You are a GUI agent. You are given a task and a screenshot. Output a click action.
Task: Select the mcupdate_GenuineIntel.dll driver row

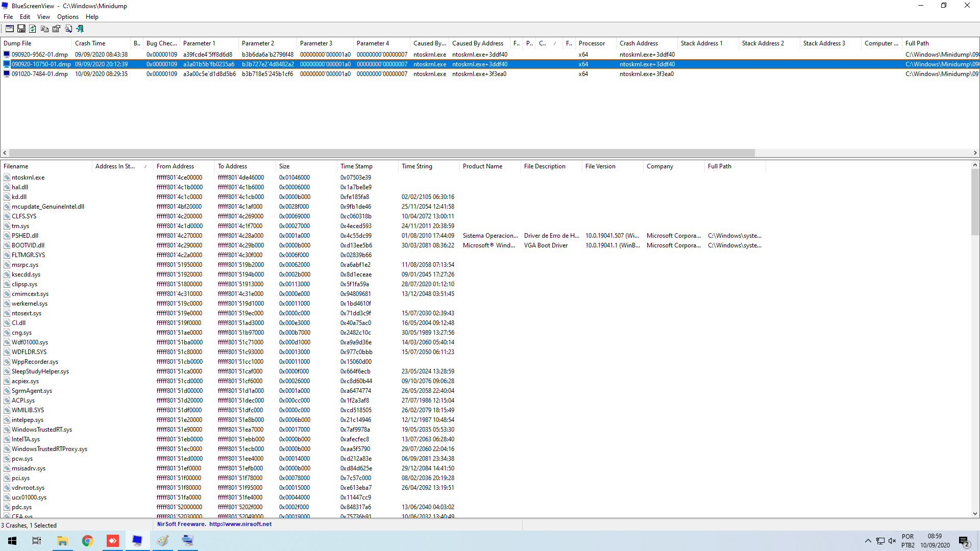point(383,207)
